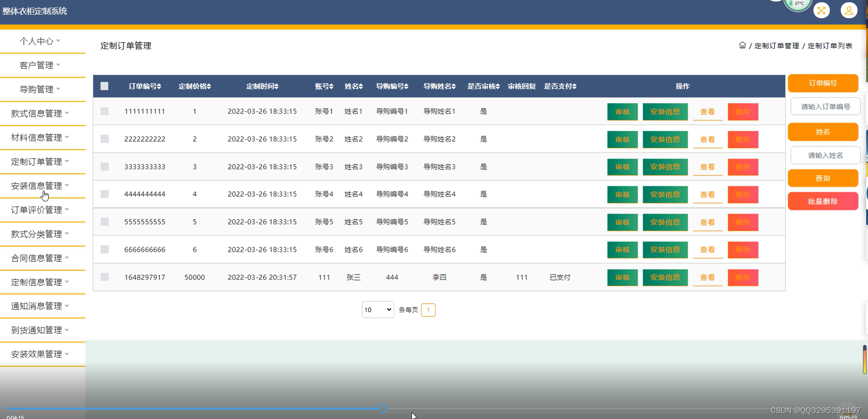Image resolution: width=868 pixels, height=419 pixels.
Task: Click 查看 for order 3333333333
Action: pyautogui.click(x=708, y=167)
